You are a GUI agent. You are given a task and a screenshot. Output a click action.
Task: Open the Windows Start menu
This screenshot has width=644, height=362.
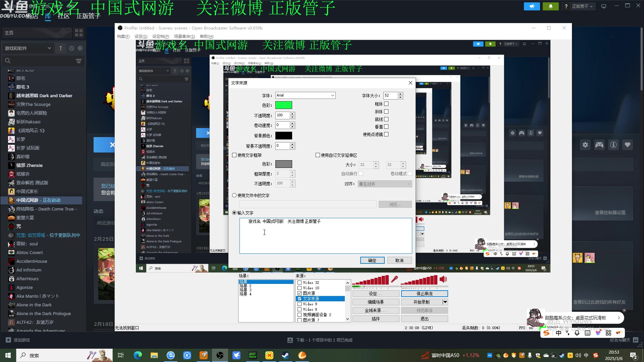tap(8, 355)
